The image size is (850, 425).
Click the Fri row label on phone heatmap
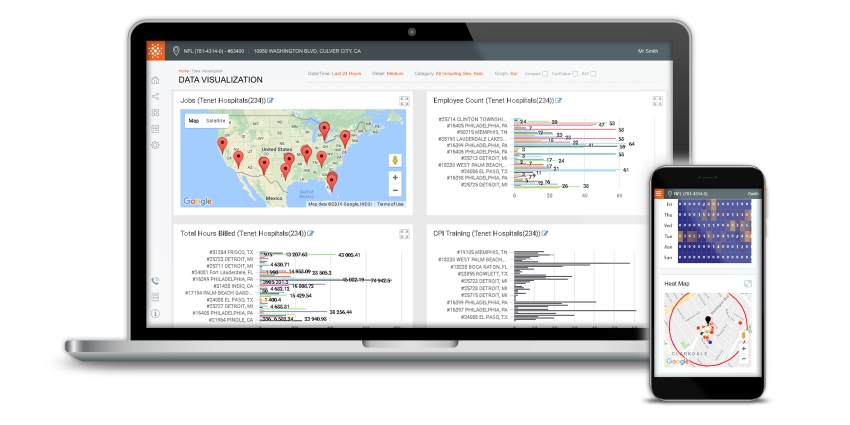pos(669,204)
